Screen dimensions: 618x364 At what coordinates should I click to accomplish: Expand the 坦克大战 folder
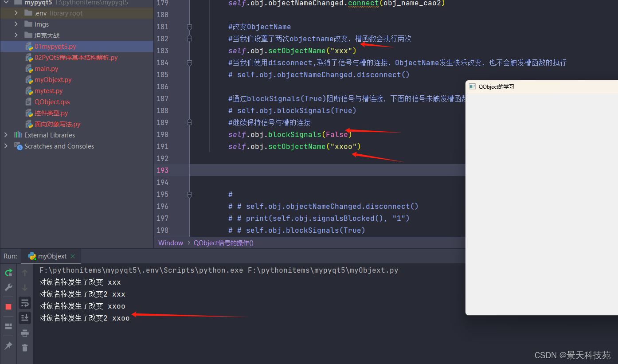click(16, 35)
